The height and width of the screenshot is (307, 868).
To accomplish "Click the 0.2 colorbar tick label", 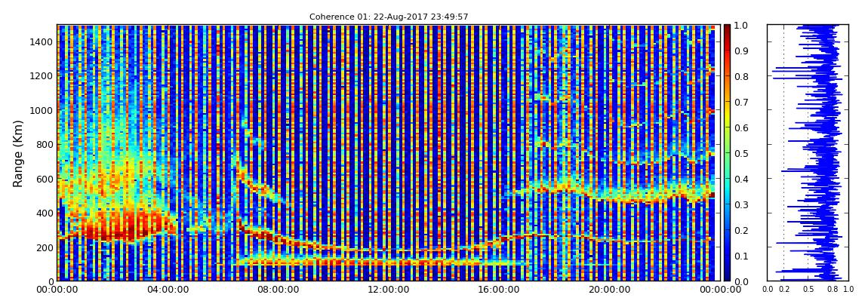I will point(741,230).
